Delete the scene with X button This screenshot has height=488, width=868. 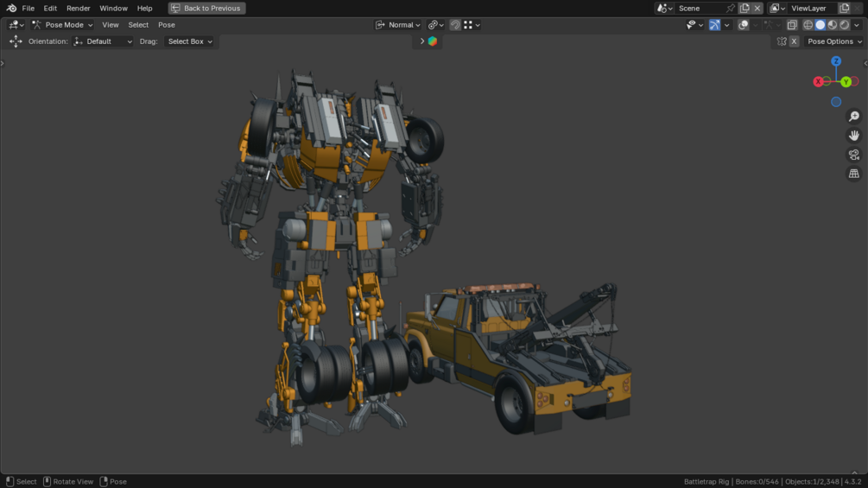757,9
